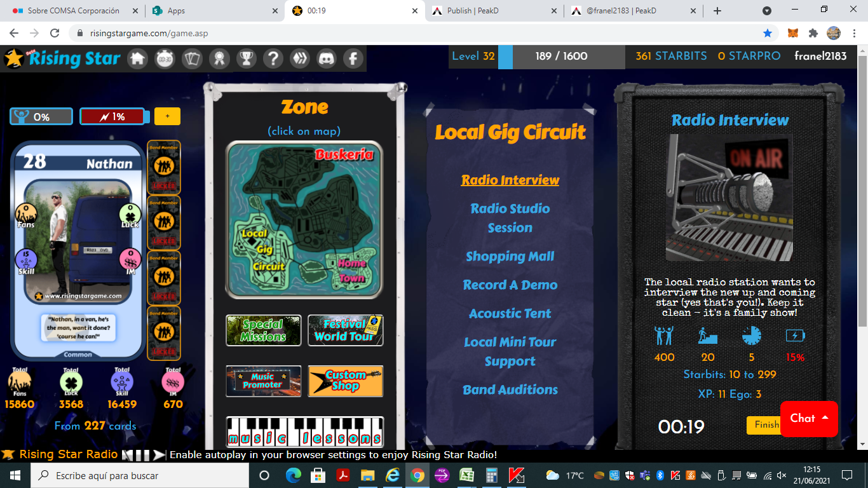Click the second locked Band Member slot

point(164,222)
